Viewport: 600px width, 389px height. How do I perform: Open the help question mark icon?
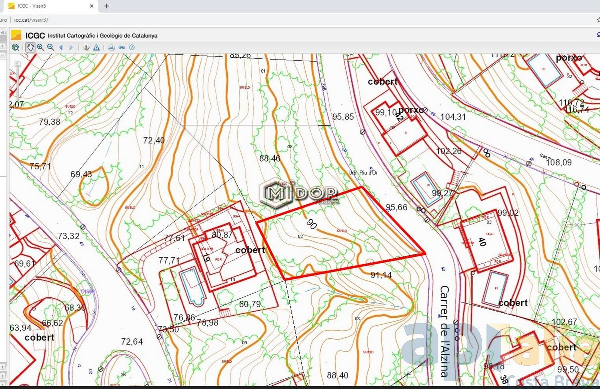coord(132,47)
